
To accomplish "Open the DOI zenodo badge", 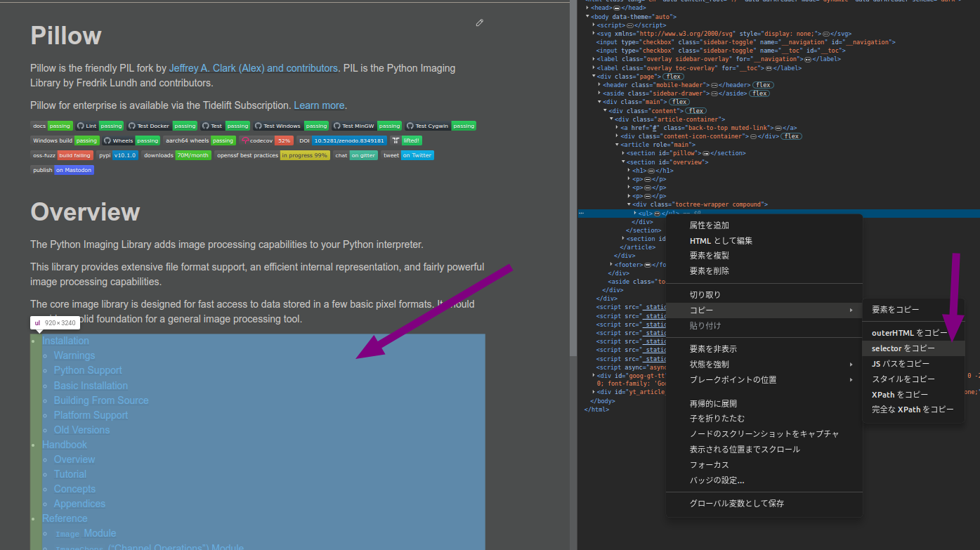I will [x=342, y=140].
